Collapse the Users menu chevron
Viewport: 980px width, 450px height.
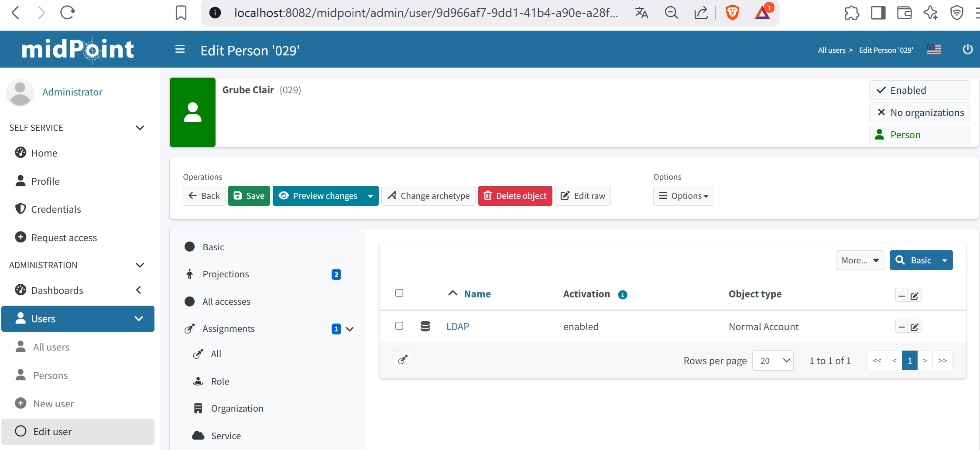click(x=139, y=319)
